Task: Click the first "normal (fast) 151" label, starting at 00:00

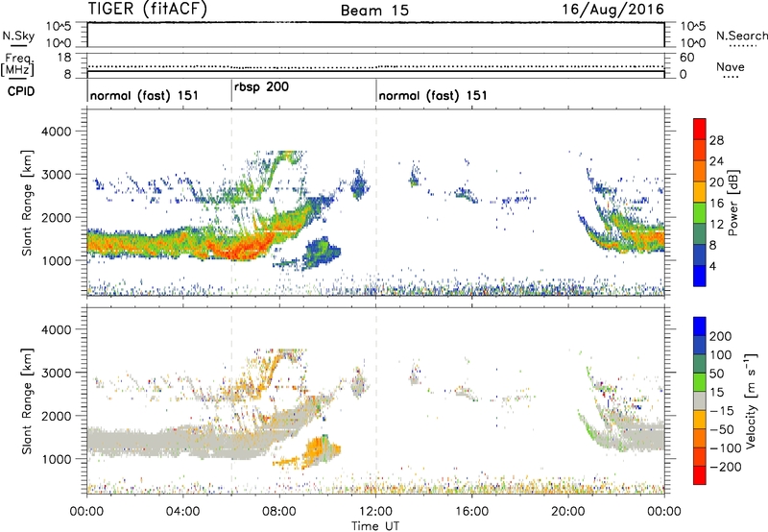Action: pos(144,95)
